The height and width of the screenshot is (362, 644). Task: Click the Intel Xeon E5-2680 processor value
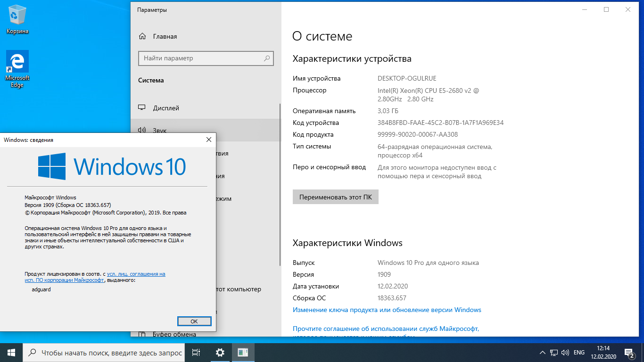point(428,95)
